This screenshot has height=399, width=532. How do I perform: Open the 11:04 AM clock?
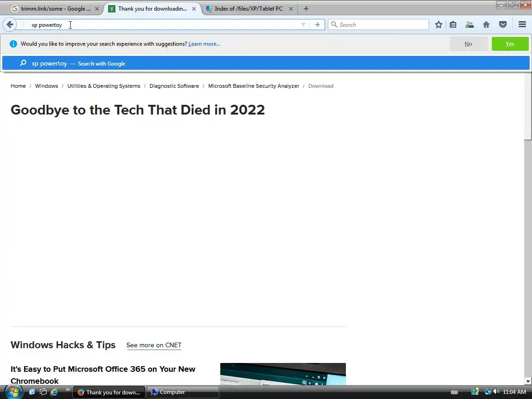click(x=514, y=392)
